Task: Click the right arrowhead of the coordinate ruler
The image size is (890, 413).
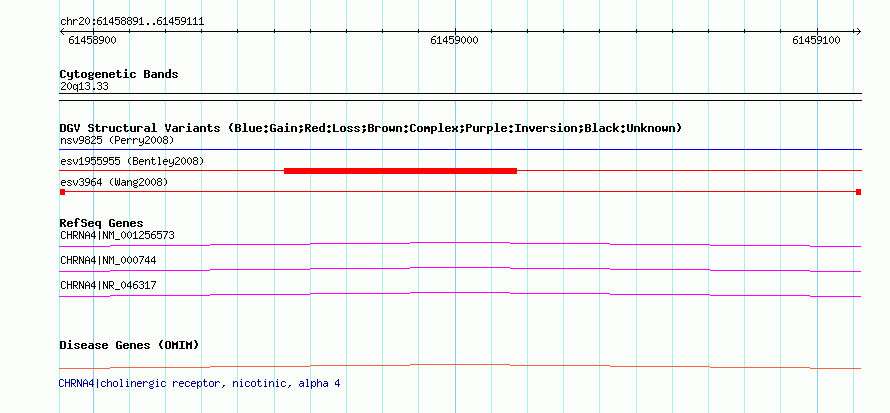Action: [x=858, y=32]
